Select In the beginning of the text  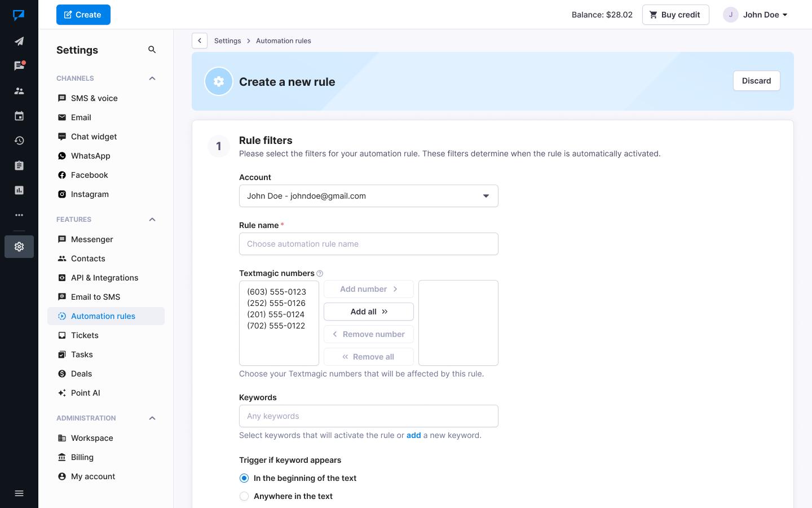pos(244,478)
